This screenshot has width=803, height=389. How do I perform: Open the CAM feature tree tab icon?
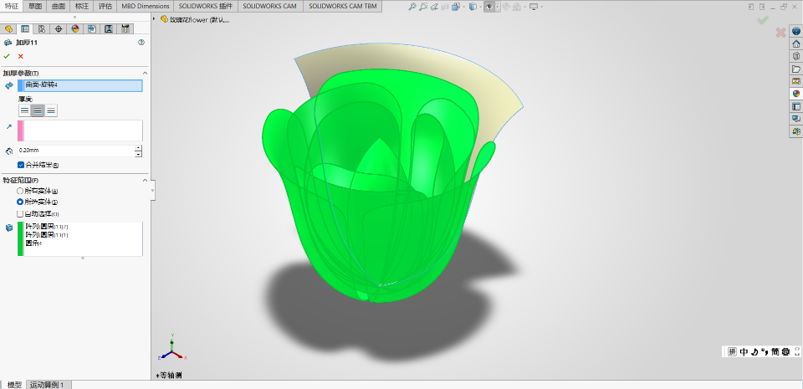pos(91,29)
